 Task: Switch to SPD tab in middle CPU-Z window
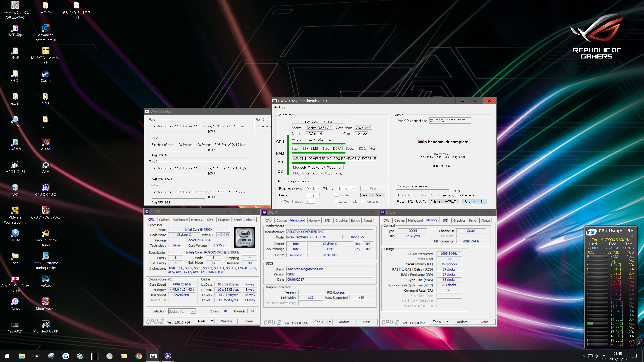327,220
